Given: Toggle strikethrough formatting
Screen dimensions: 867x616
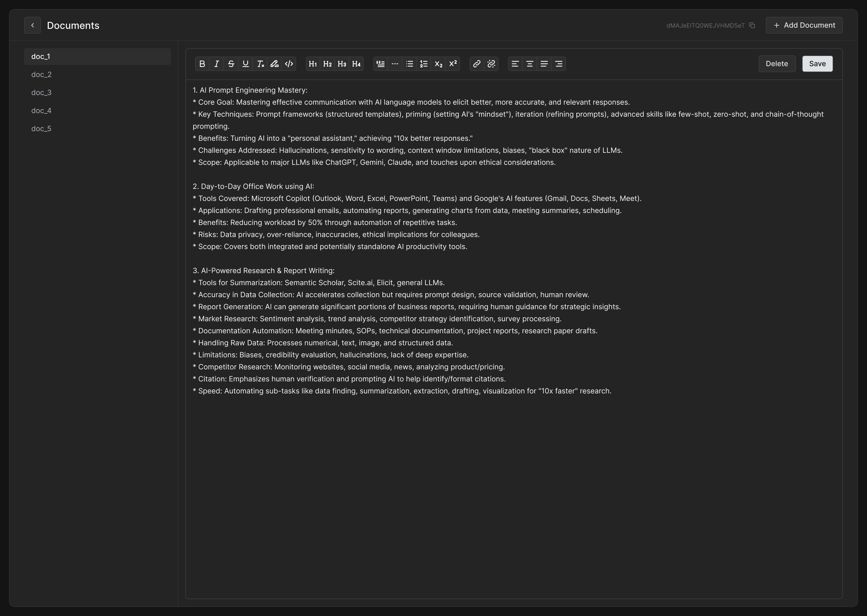Looking at the screenshot, I should click(231, 64).
